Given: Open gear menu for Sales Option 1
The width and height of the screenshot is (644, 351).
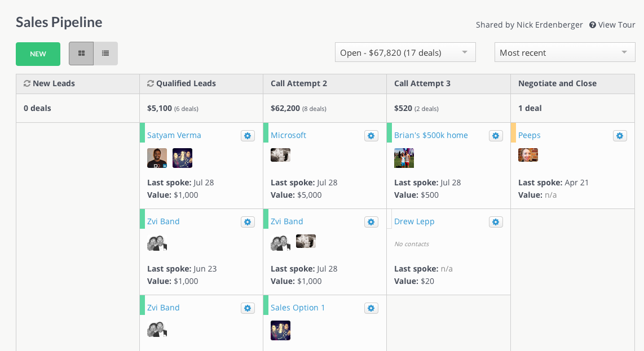Looking at the screenshot, I should point(371,308).
